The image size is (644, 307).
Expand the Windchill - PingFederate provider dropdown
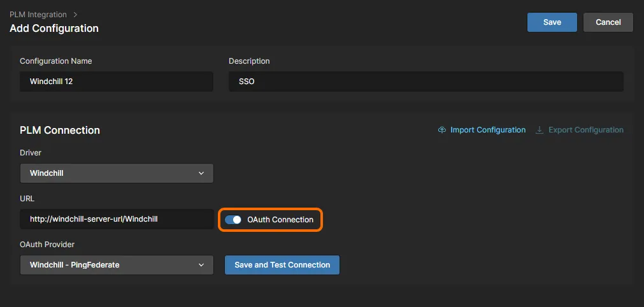click(x=117, y=265)
